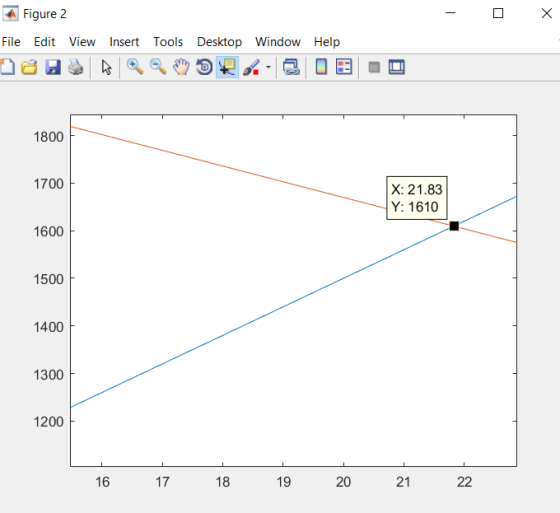Open the View menu

(x=82, y=42)
